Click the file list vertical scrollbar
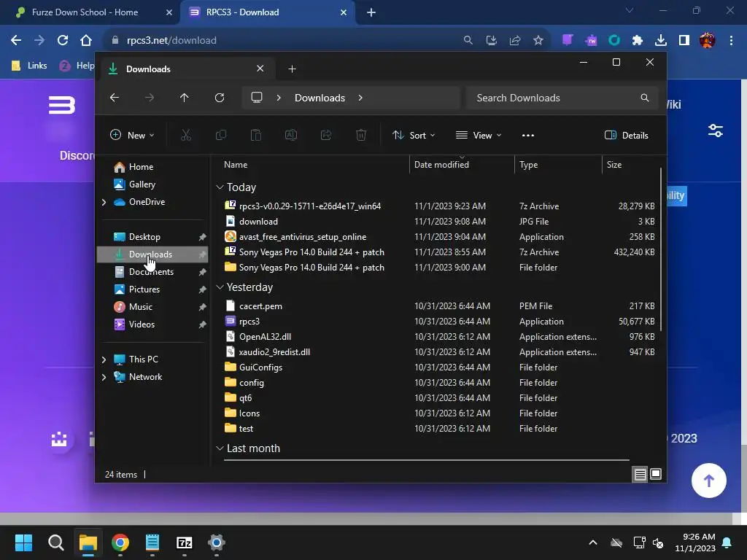Image resolution: width=747 pixels, height=560 pixels. [661, 249]
